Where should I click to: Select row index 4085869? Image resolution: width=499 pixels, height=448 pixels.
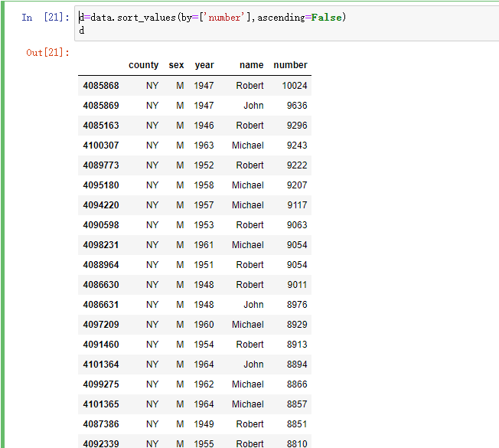[101, 106]
